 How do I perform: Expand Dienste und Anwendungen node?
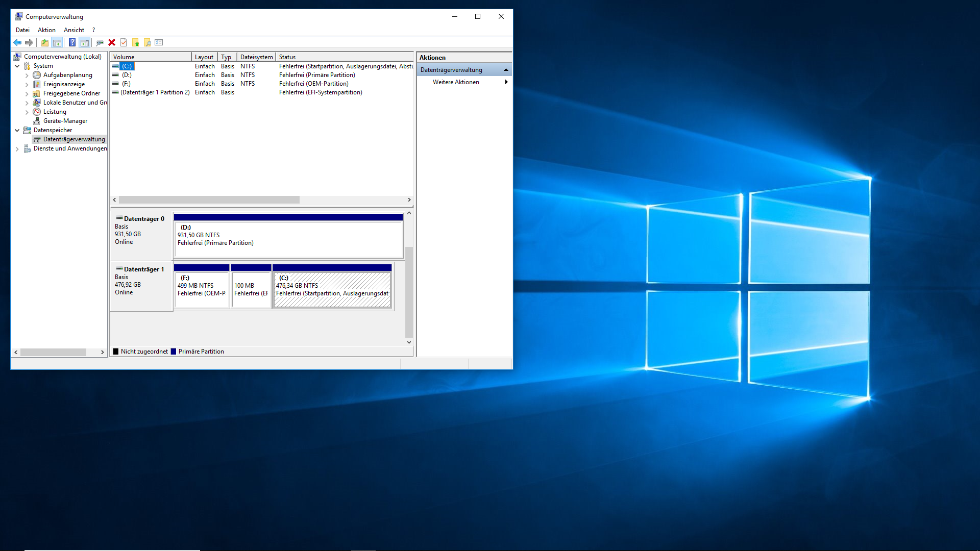[17, 149]
